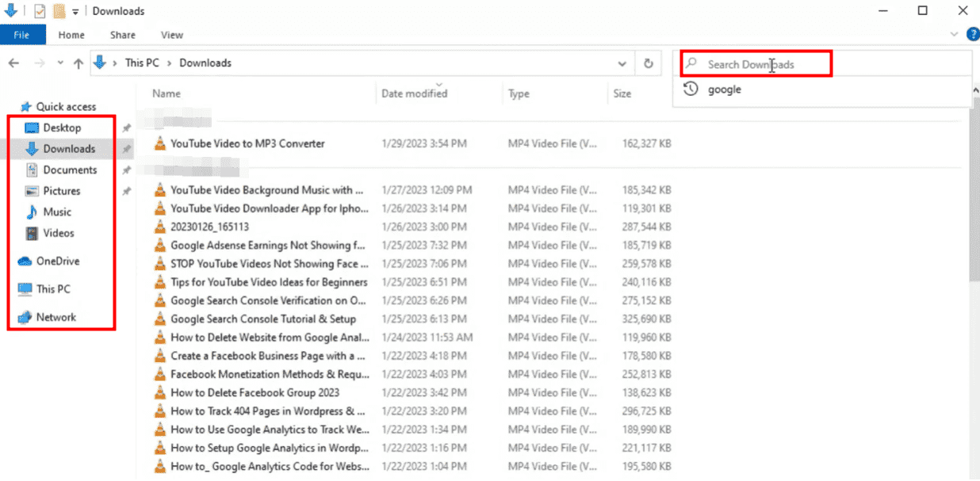Switch to the View ribbon tab
The image size is (980, 481).
pos(172,35)
